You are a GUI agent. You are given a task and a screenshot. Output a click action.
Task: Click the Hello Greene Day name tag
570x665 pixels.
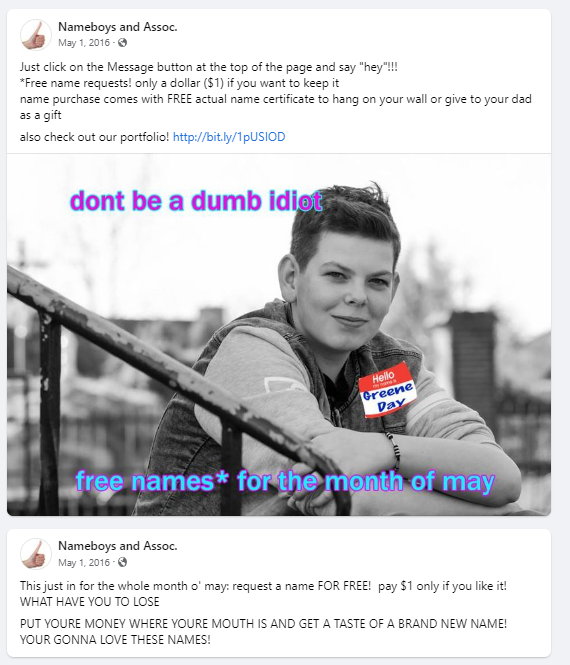click(386, 390)
